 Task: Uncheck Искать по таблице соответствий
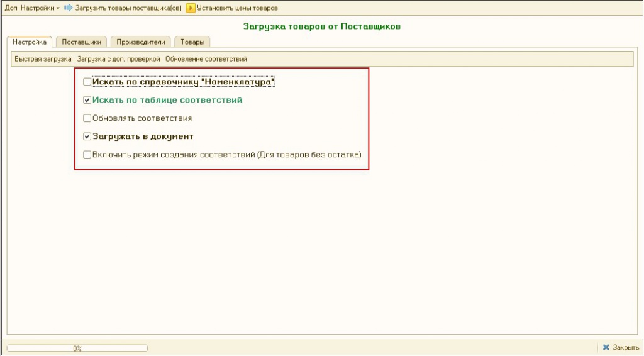(x=87, y=100)
